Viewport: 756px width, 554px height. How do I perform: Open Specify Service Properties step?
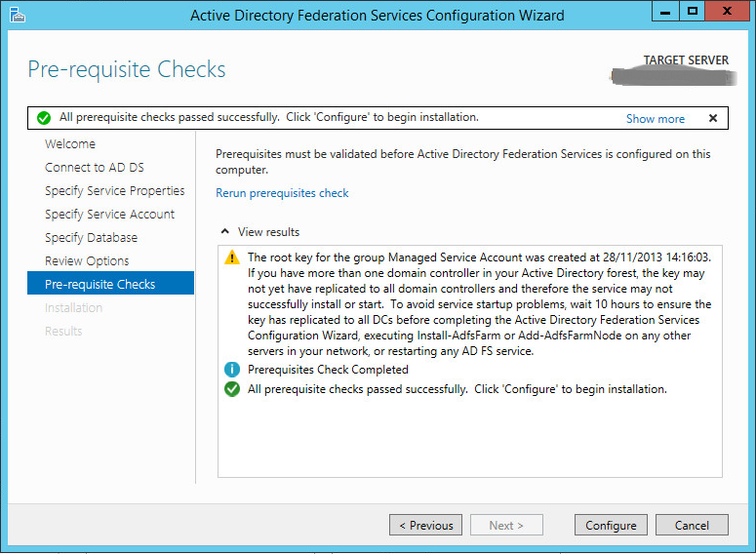(115, 191)
